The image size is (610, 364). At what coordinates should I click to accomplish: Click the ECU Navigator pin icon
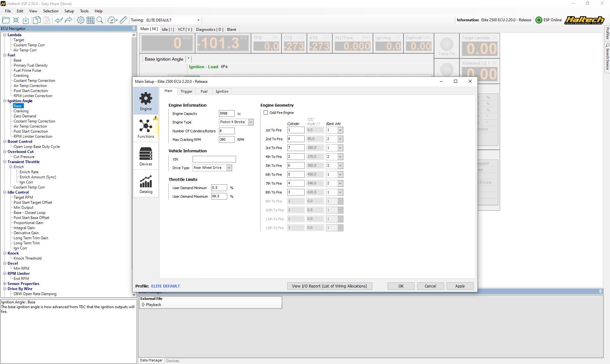click(x=134, y=28)
